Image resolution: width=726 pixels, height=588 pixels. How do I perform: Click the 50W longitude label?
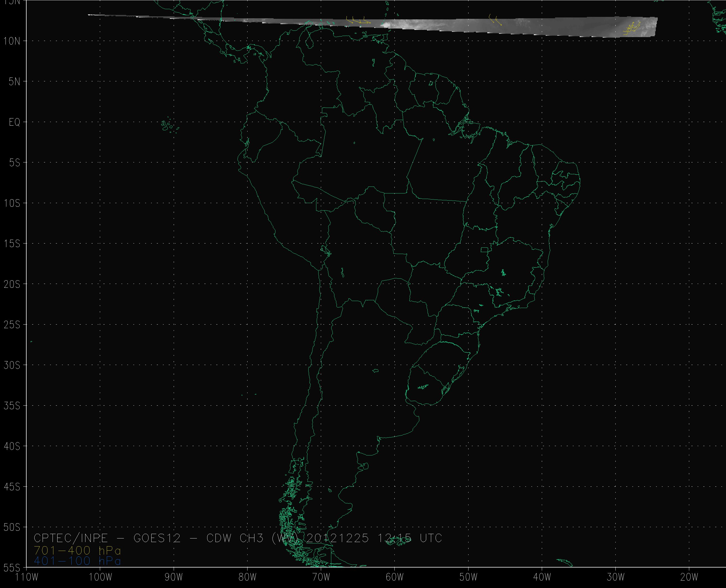coord(469,577)
